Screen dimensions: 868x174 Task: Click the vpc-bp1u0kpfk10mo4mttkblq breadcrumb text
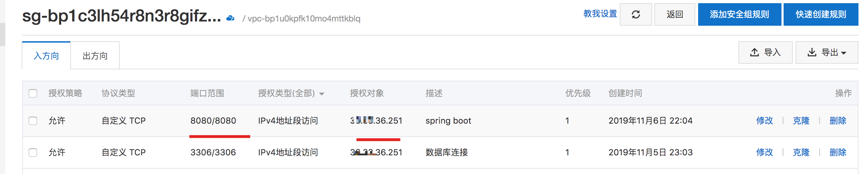point(304,19)
